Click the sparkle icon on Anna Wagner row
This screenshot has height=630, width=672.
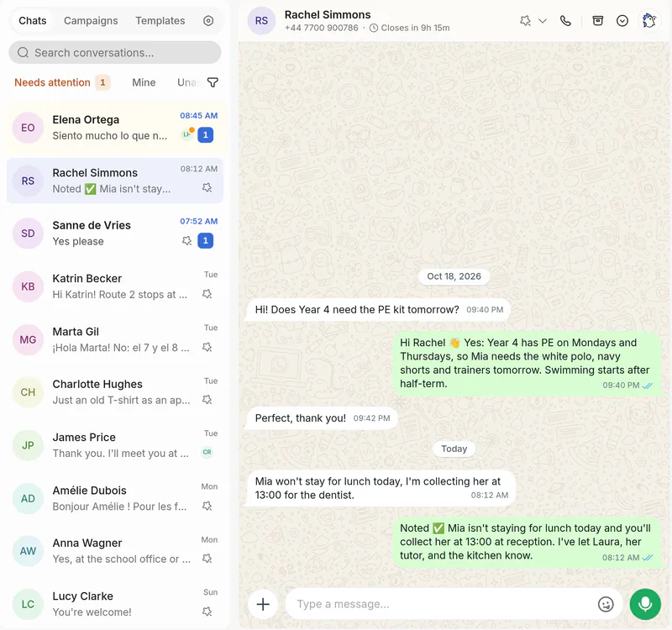[x=207, y=559]
